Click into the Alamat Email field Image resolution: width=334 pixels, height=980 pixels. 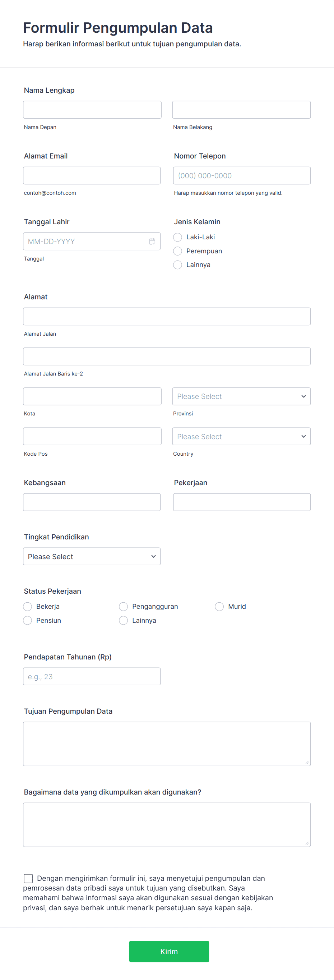(x=92, y=175)
